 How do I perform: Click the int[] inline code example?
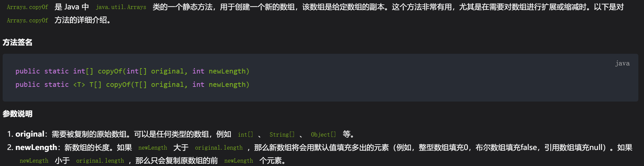click(245, 134)
